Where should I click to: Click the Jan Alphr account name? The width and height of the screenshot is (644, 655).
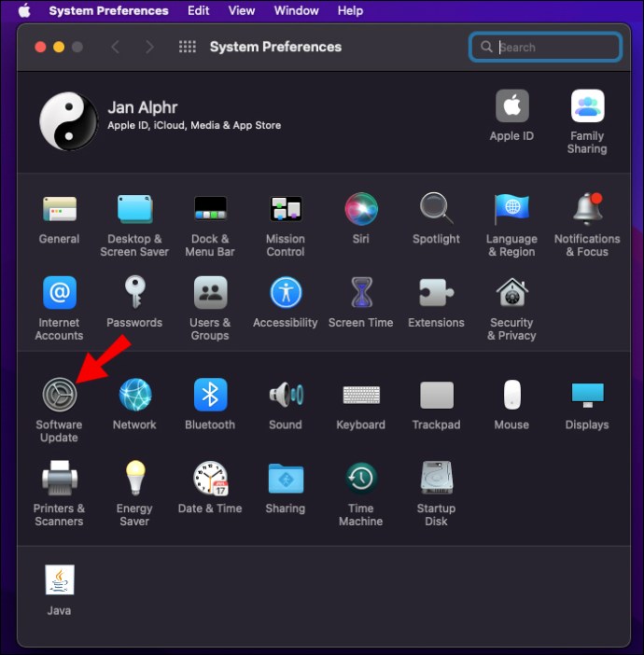pos(143,107)
